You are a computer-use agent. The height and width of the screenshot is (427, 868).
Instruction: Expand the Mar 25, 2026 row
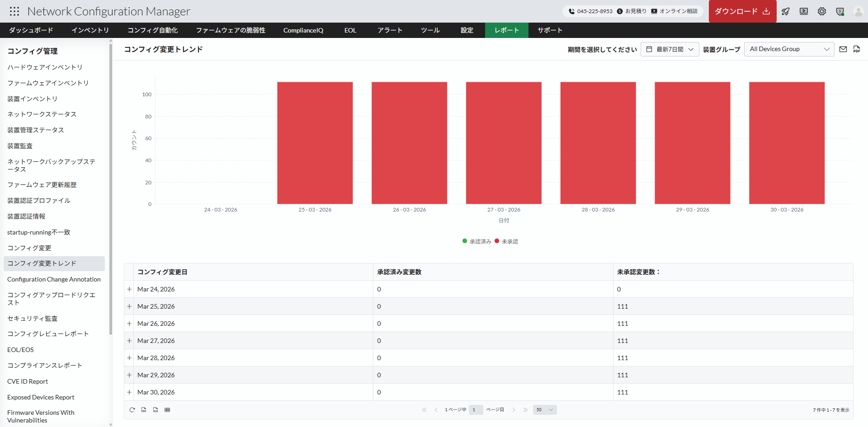click(x=129, y=306)
